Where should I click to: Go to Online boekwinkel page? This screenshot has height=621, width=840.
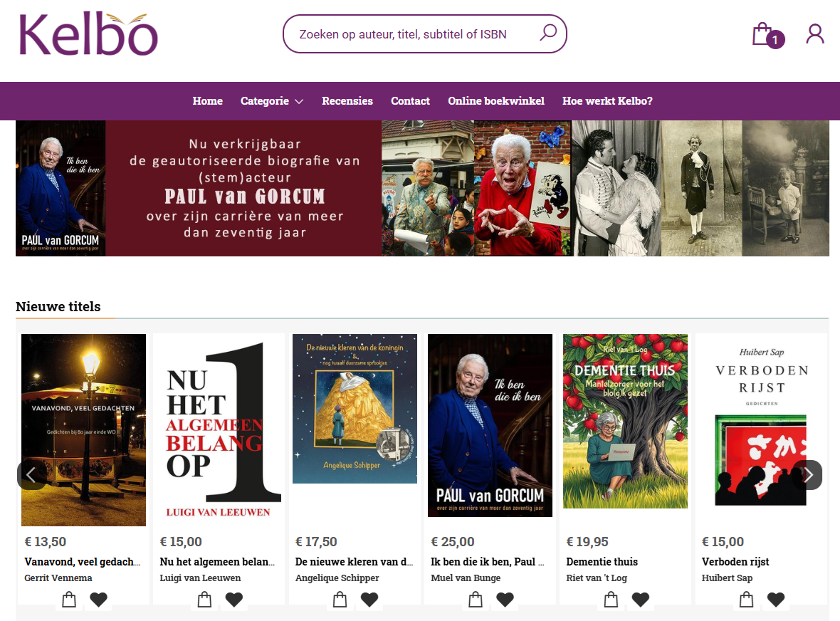click(x=496, y=100)
